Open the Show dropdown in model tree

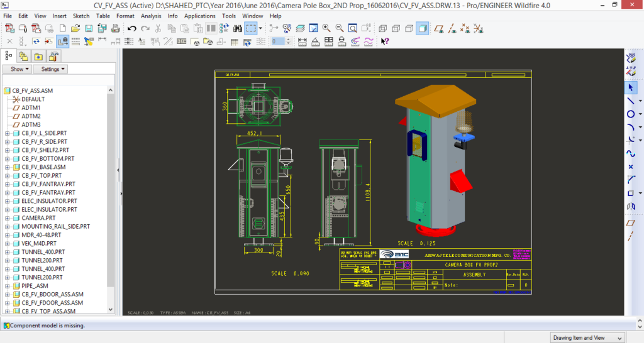click(x=17, y=69)
